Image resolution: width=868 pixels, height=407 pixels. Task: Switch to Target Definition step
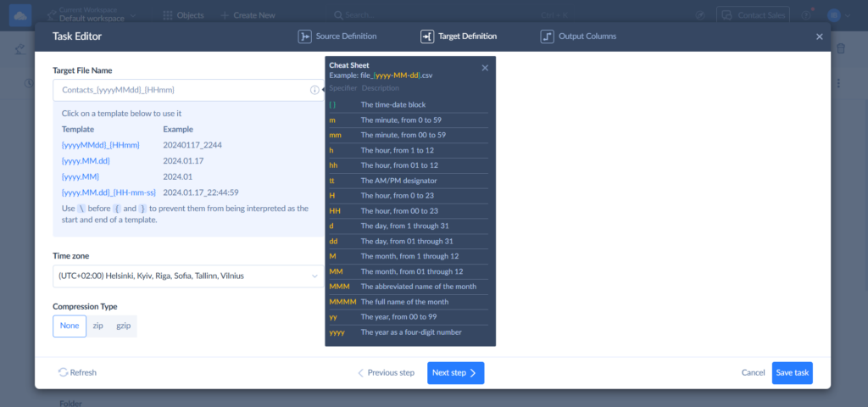tap(459, 36)
